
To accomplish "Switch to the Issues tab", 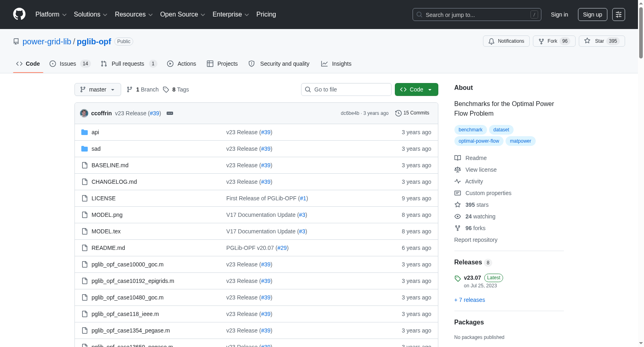I will 70,64.
